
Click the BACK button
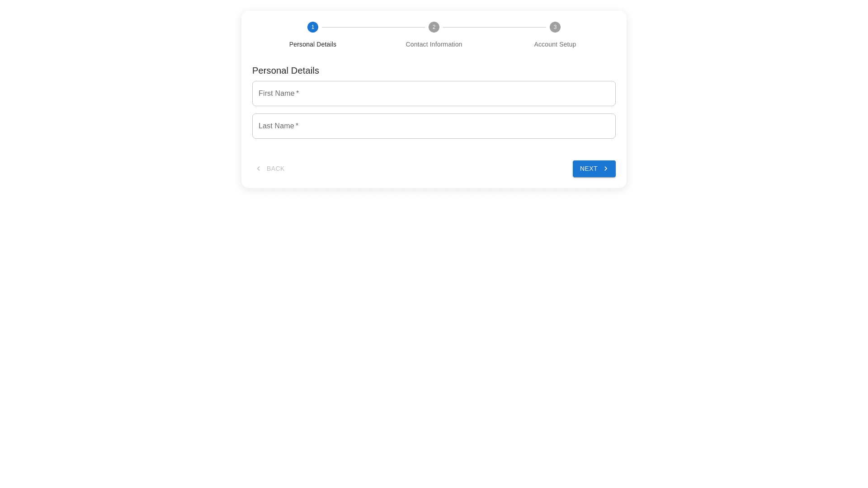(x=270, y=169)
